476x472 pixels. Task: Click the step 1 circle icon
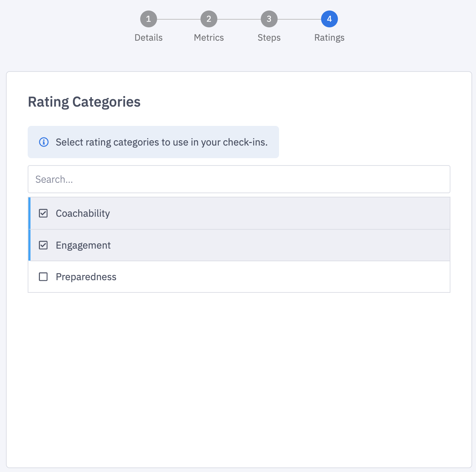pyautogui.click(x=149, y=19)
